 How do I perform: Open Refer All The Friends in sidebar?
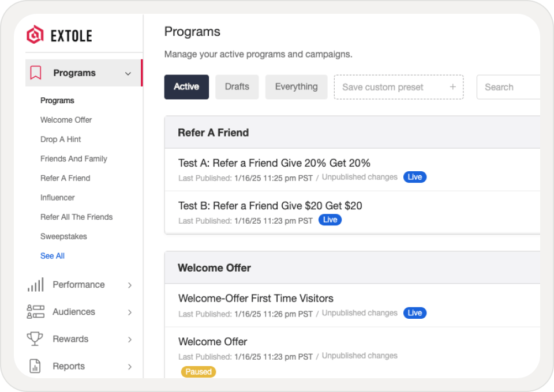tap(76, 217)
